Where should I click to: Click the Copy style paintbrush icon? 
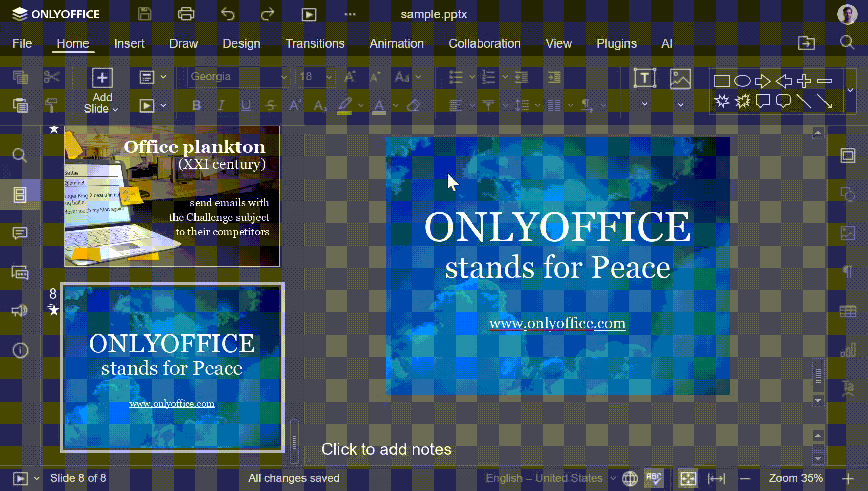click(x=51, y=105)
